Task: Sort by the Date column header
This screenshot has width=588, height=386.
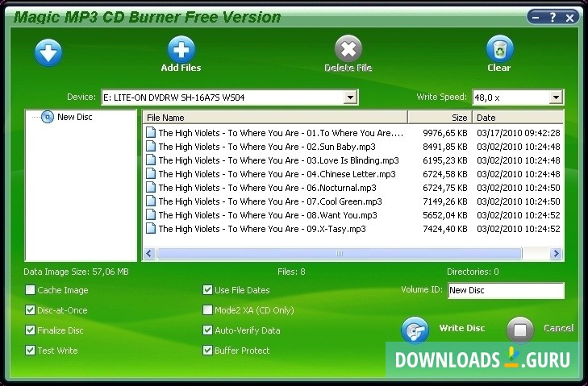Action: [518, 118]
